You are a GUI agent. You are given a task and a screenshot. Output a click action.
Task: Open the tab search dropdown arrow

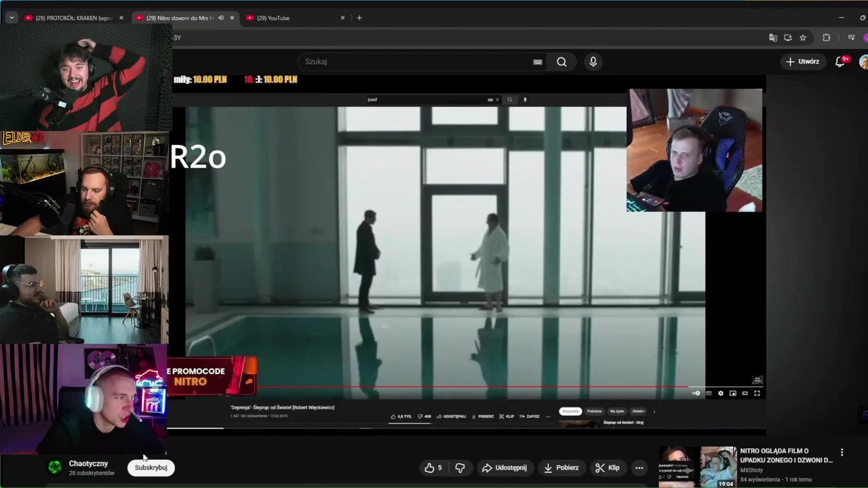click(x=11, y=18)
